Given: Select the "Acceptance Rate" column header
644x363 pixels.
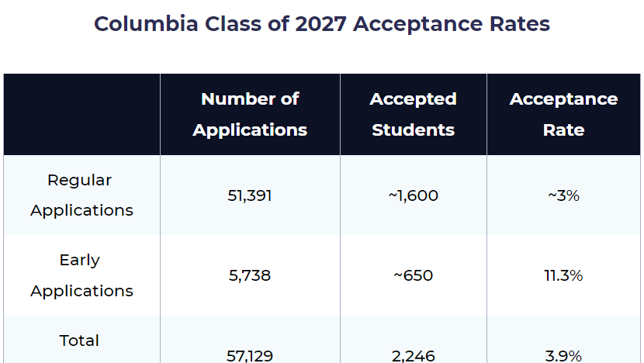Looking at the screenshot, I should [x=563, y=115].
